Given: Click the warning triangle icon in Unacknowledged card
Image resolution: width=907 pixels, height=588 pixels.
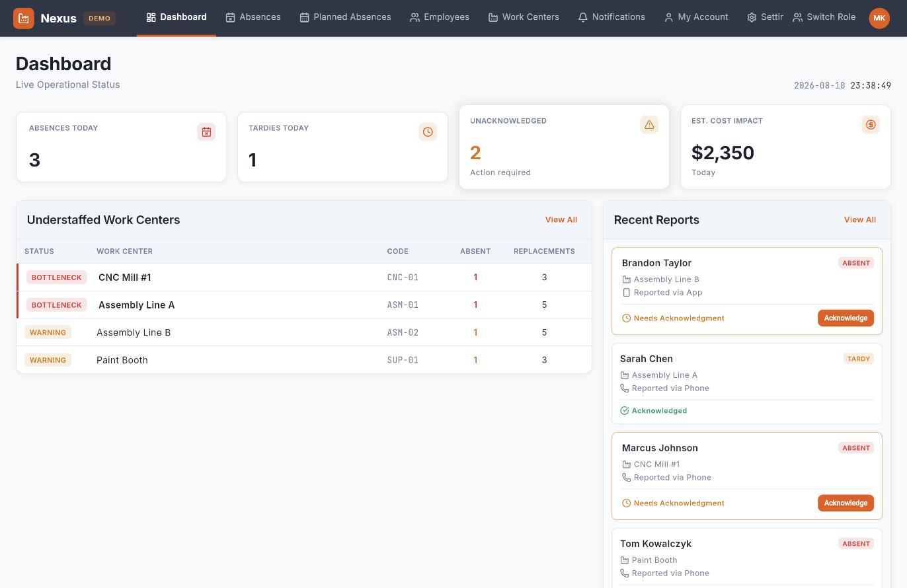Looking at the screenshot, I should point(649,124).
